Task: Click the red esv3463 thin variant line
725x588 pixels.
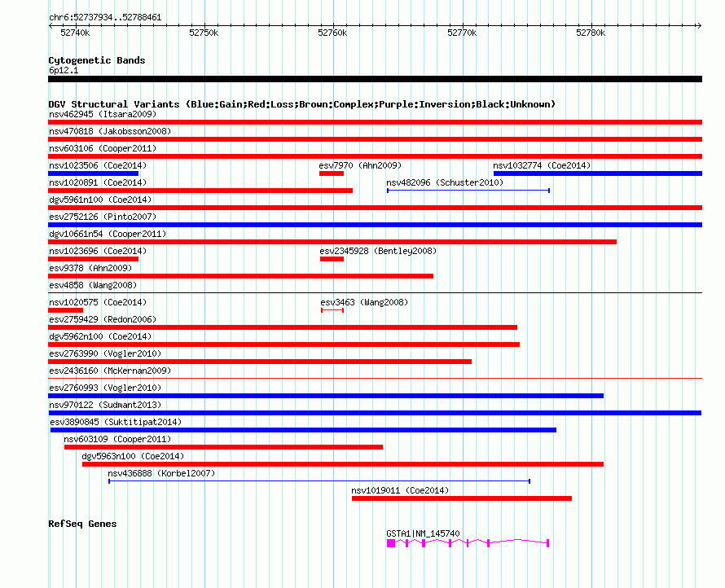Action: [332, 310]
